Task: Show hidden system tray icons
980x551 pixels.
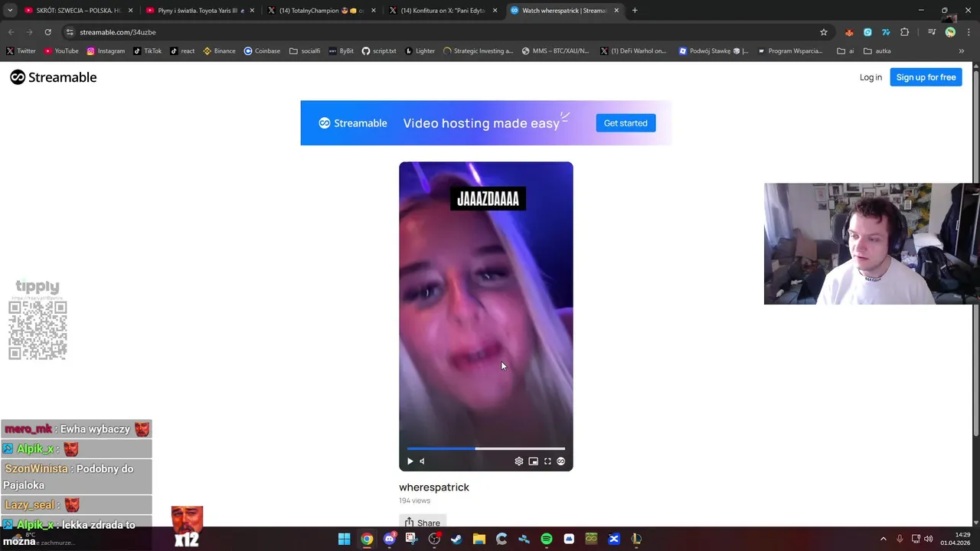Action: point(883,539)
